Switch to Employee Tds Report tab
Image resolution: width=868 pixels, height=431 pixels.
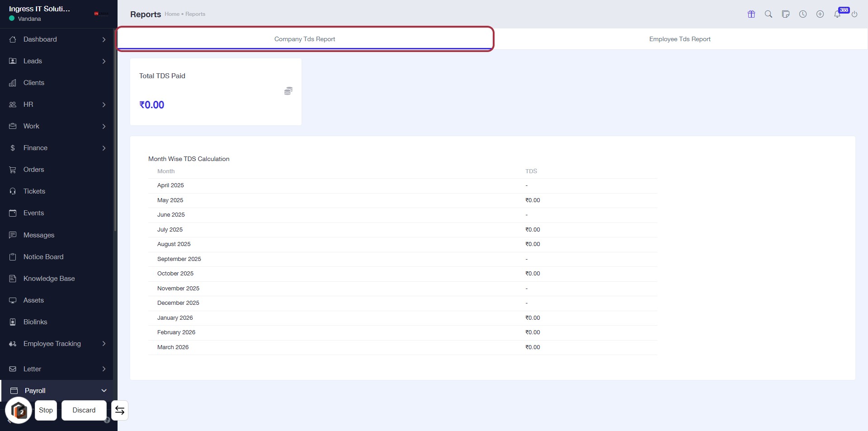[679, 39]
